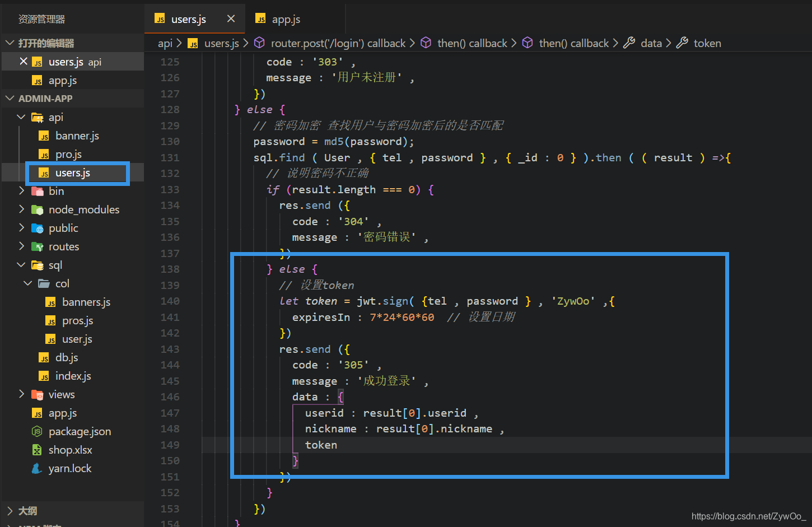
Task: Close the users.js editor tab
Action: pos(231,19)
